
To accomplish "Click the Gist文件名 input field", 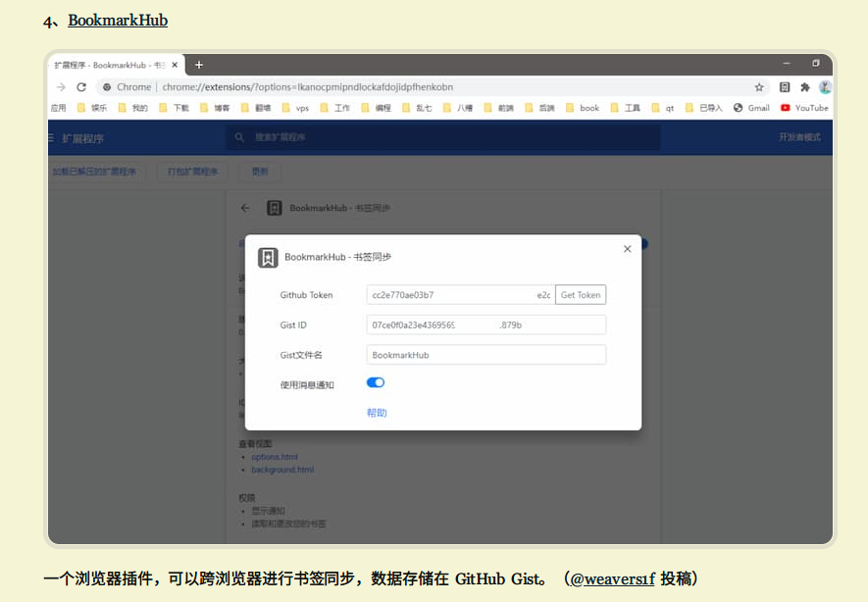I will (486, 355).
